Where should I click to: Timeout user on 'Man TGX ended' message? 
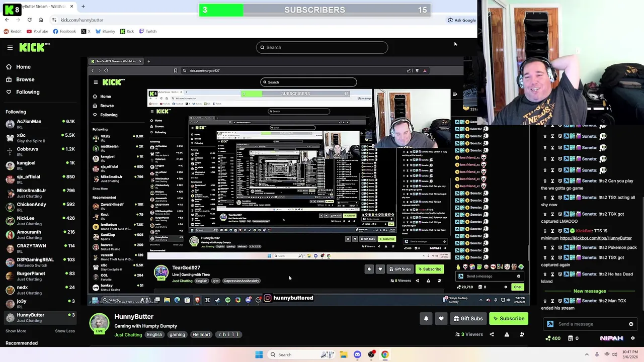pyautogui.click(x=552, y=301)
